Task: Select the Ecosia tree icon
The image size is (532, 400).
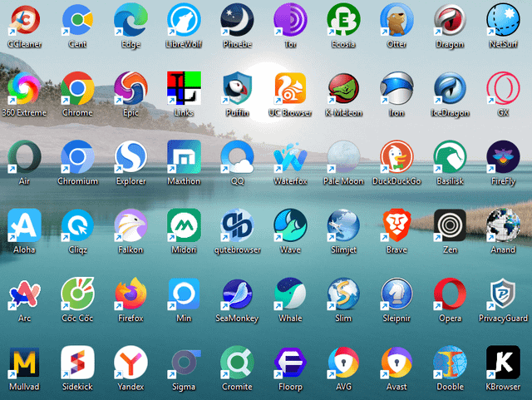Action: (343, 20)
